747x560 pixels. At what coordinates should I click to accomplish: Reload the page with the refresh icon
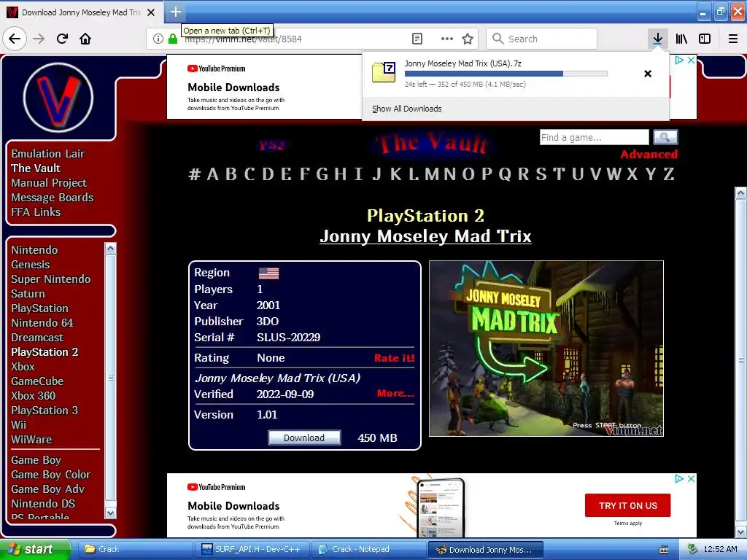(x=62, y=39)
